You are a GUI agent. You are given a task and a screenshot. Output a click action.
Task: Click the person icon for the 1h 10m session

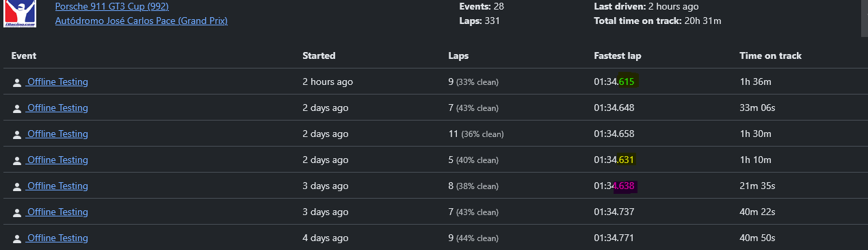coord(17,160)
